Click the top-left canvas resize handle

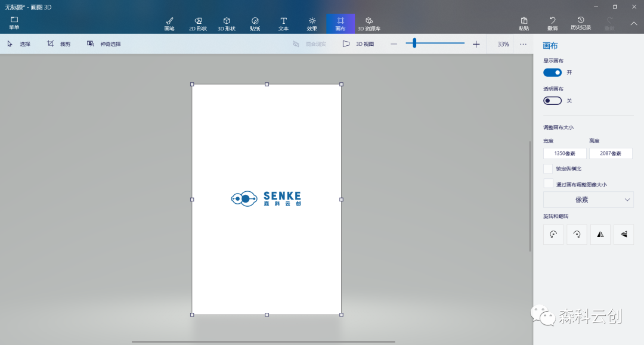pyautogui.click(x=192, y=85)
